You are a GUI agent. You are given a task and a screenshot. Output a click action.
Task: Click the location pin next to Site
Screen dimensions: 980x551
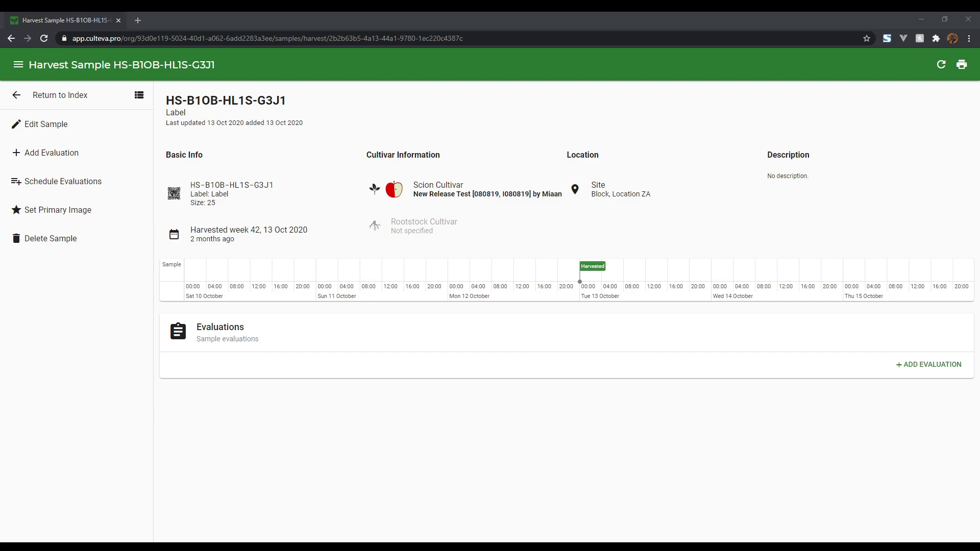pyautogui.click(x=575, y=189)
